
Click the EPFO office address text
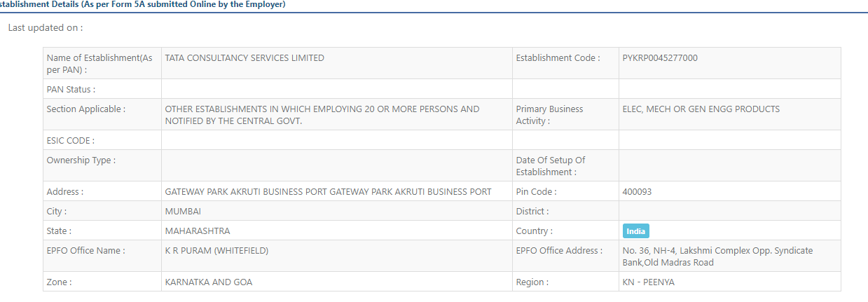pyautogui.click(x=717, y=256)
